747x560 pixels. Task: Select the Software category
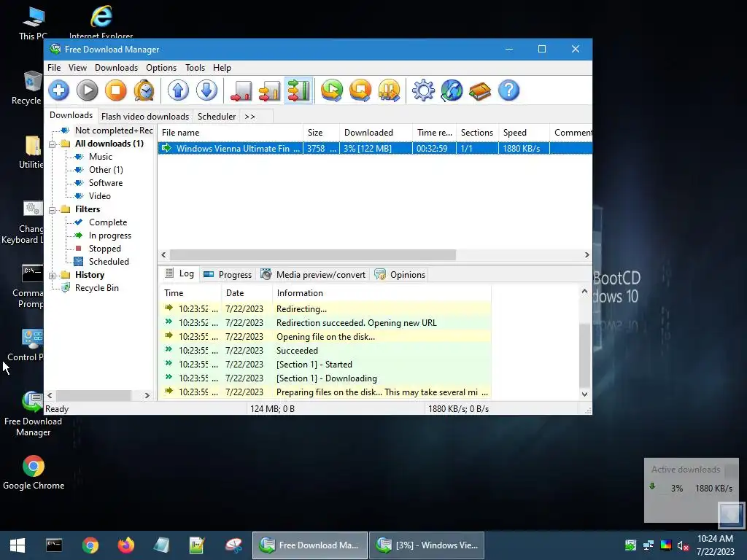click(106, 183)
